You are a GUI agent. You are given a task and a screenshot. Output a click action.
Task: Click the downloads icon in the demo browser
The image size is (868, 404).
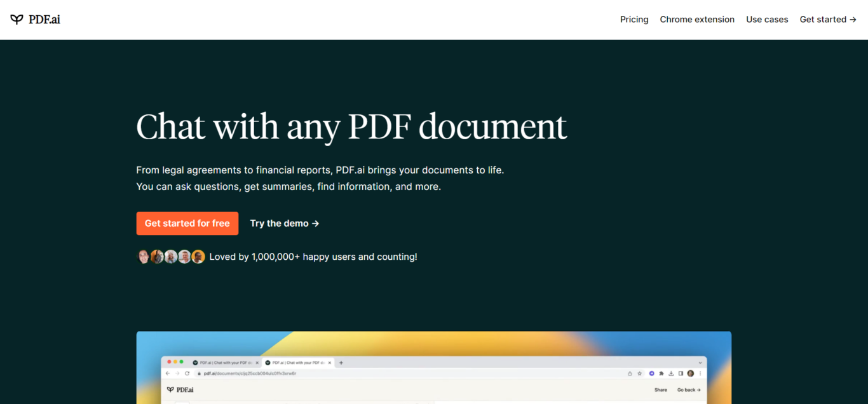[671, 374]
